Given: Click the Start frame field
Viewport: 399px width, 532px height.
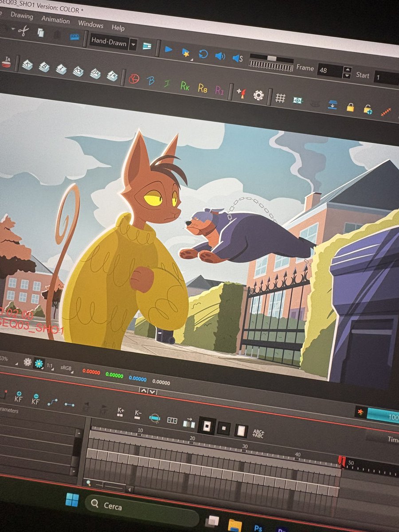Looking at the screenshot, I should click(x=386, y=78).
